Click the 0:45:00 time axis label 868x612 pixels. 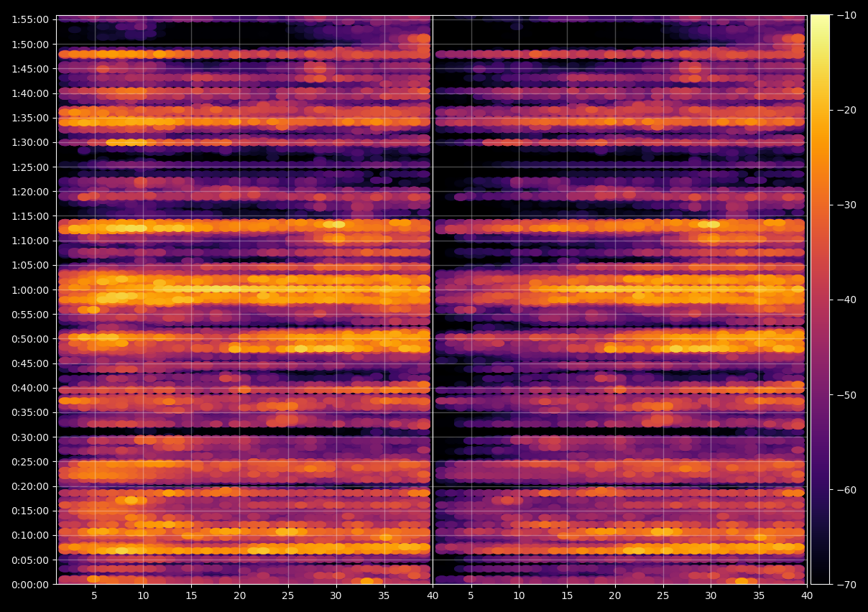point(32,363)
